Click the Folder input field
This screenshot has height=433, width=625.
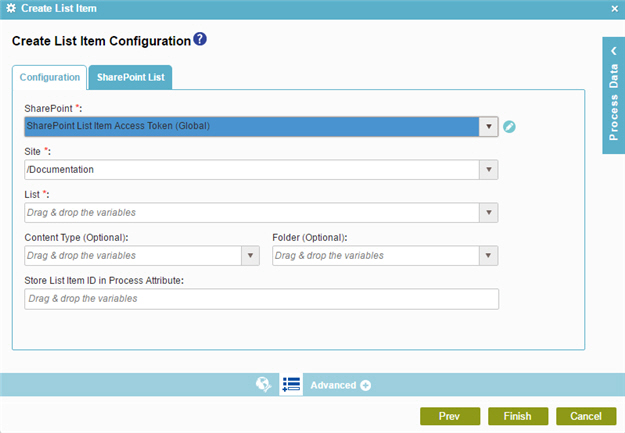click(376, 256)
